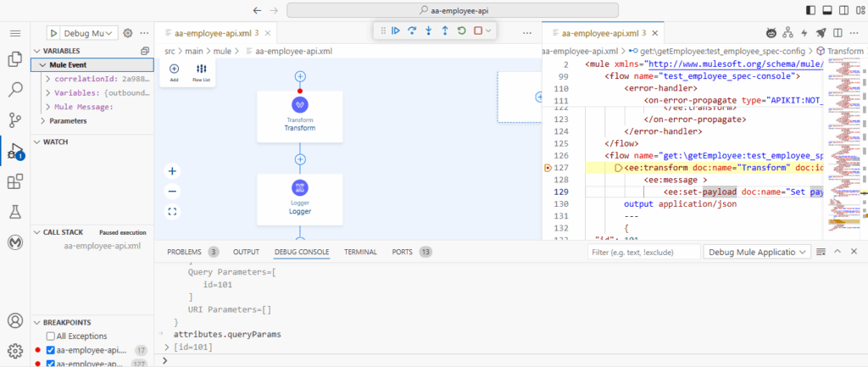Screen dimensions: 868x367
Task: Expand the Mule Message entry
Action: (48, 107)
